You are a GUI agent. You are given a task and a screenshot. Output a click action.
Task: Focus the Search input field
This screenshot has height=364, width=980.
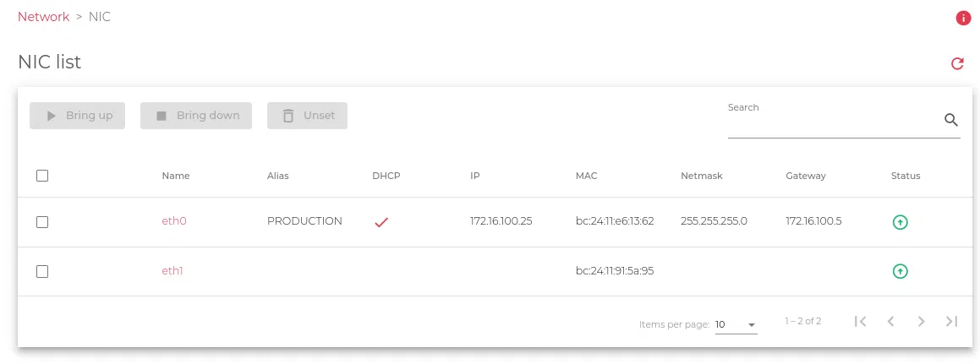pyautogui.click(x=833, y=123)
